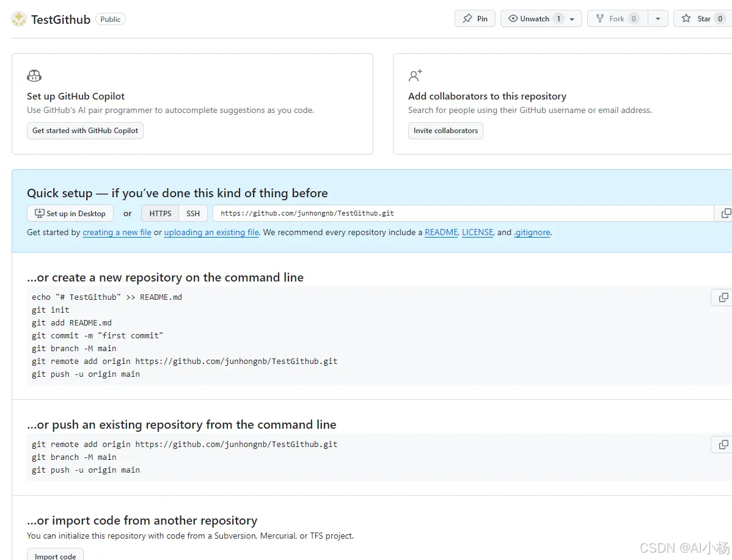Viewport: 732px width, 560px height.
Task: Click the TestGithub repository name
Action: (60, 20)
